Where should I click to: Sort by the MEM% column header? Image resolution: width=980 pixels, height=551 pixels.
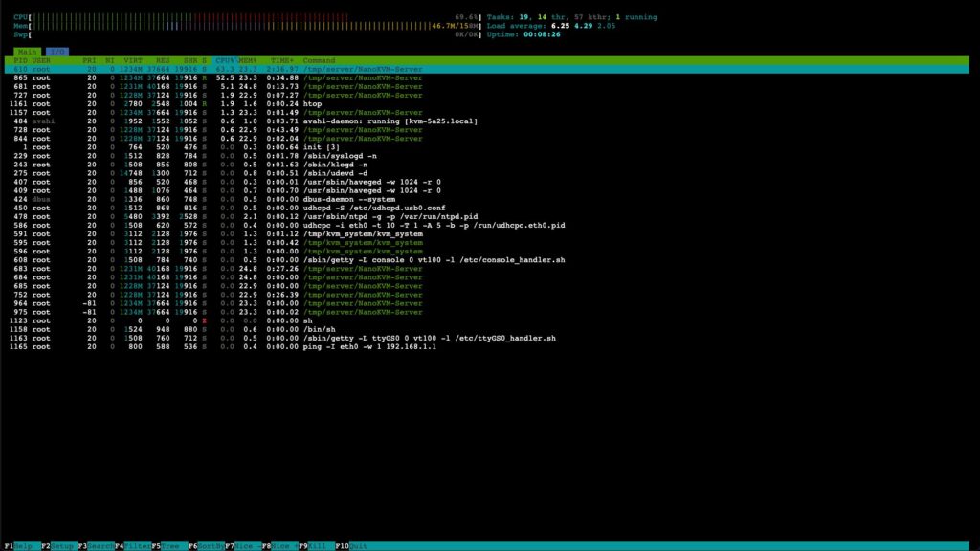click(248, 60)
